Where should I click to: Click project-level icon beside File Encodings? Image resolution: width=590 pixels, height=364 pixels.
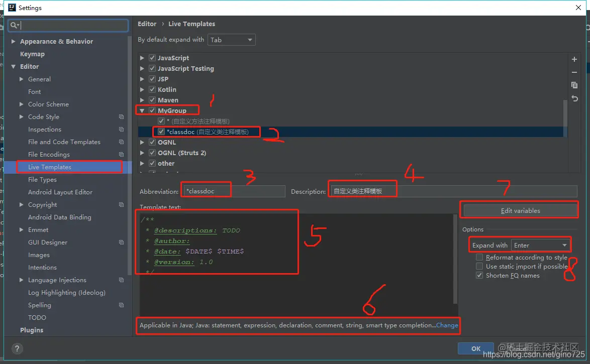coord(121,155)
